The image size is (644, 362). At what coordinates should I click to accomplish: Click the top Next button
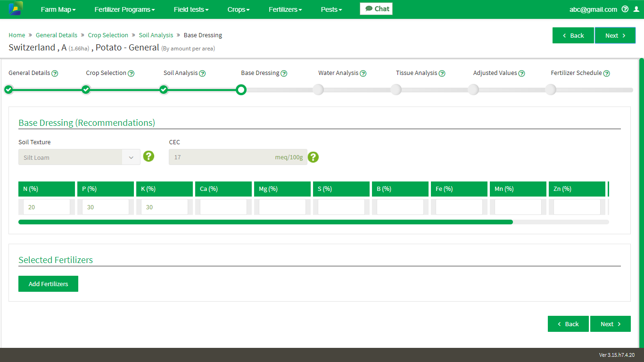(x=615, y=35)
